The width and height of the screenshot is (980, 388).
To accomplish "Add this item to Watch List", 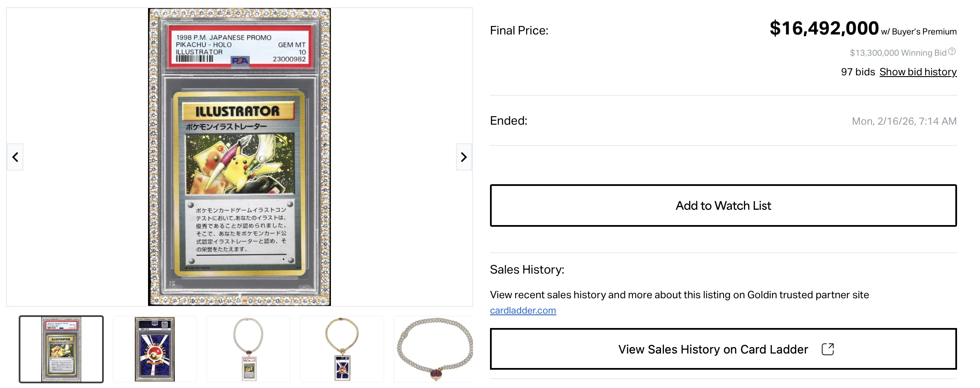I will point(723,205).
